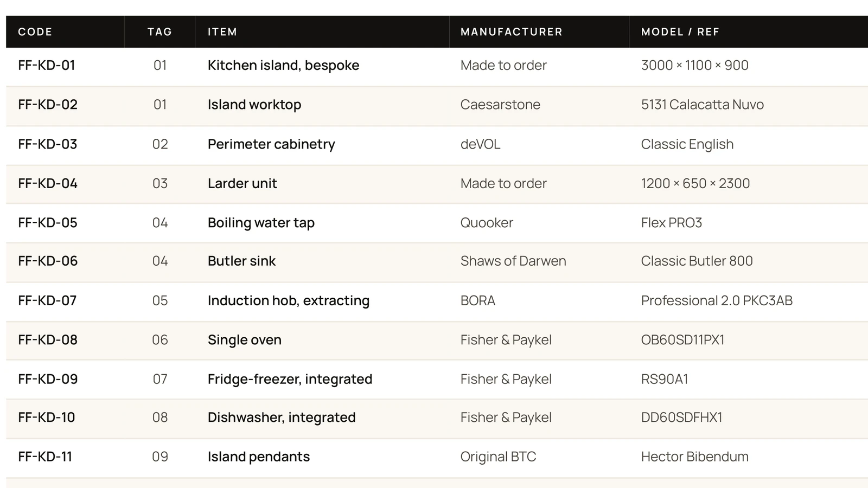Image resolution: width=868 pixels, height=488 pixels.
Task: Click item 'Perimeter cabinetry'
Action: click(271, 144)
